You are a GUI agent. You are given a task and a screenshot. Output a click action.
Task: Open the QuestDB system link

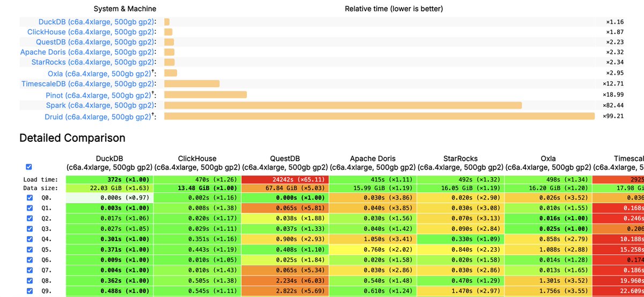point(95,42)
